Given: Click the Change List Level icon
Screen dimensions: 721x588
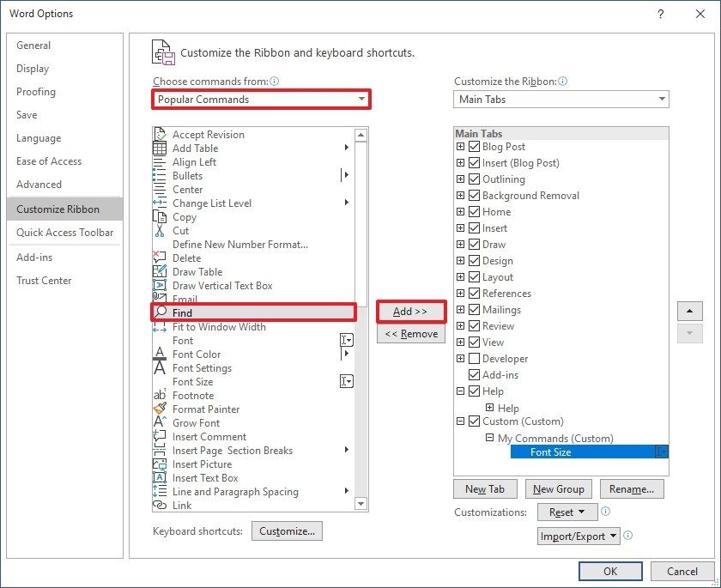Looking at the screenshot, I should point(160,203).
